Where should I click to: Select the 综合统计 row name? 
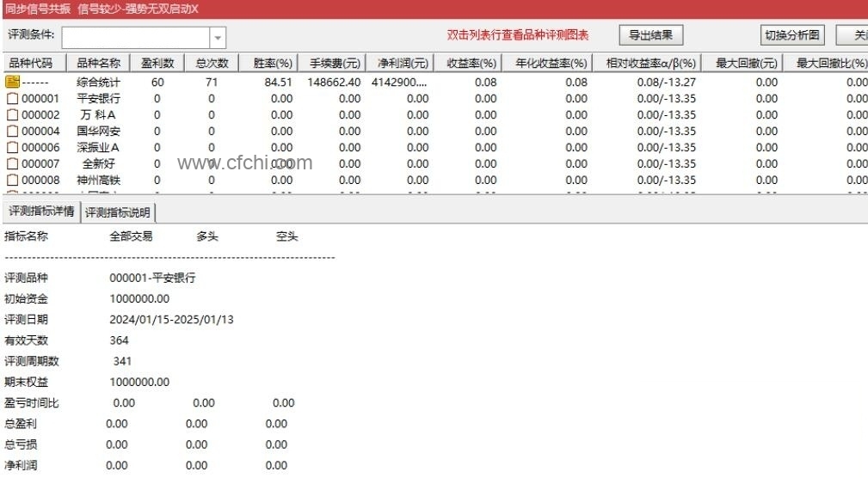[98, 83]
